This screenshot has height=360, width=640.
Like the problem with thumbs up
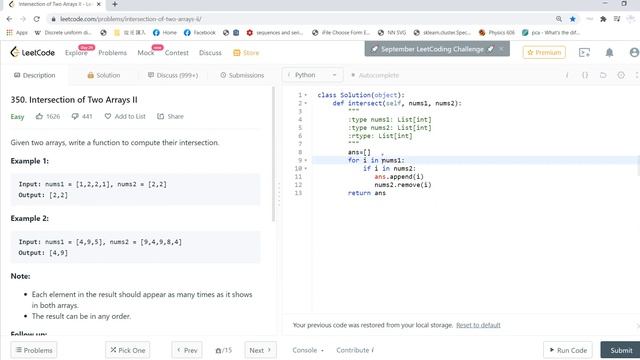(39, 116)
